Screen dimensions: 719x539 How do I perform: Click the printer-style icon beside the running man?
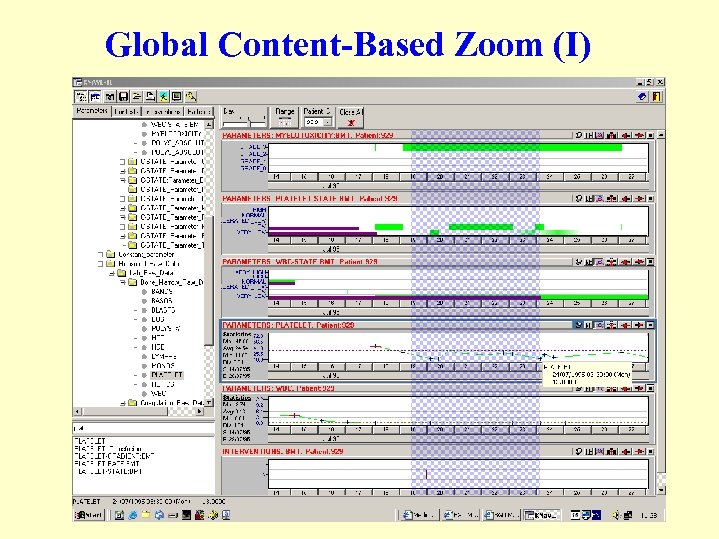click(x=150, y=97)
